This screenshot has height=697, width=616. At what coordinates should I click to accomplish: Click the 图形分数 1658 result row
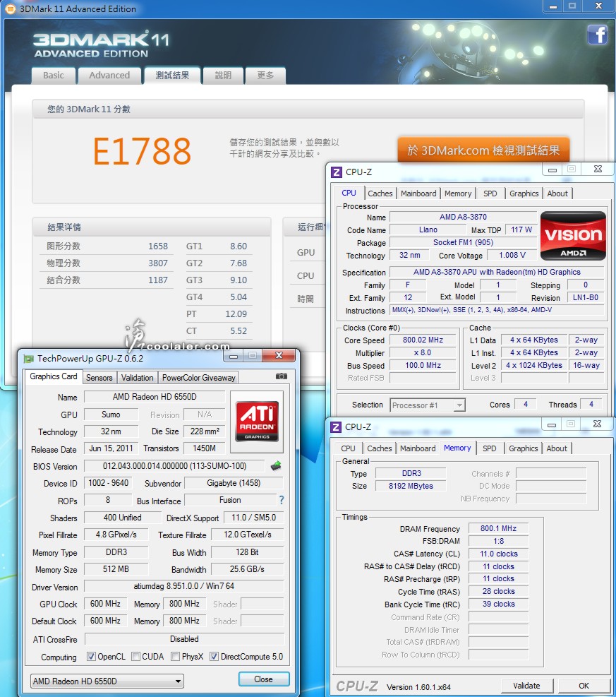click(107, 246)
